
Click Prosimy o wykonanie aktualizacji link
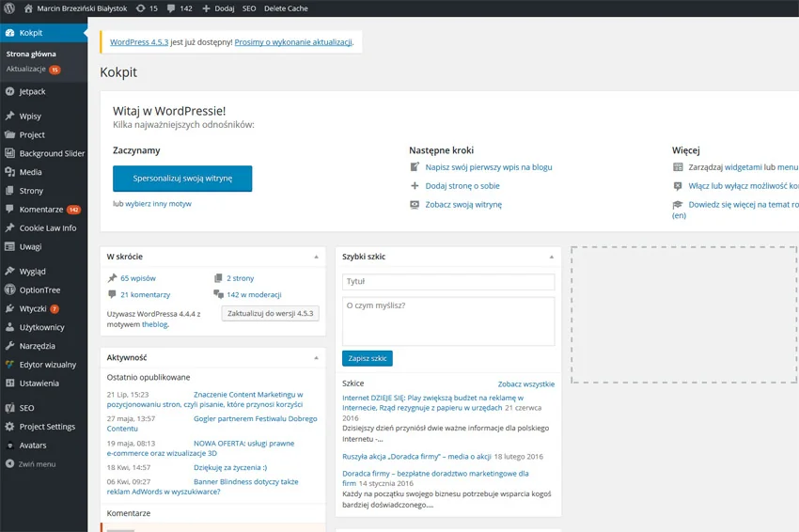(x=293, y=42)
